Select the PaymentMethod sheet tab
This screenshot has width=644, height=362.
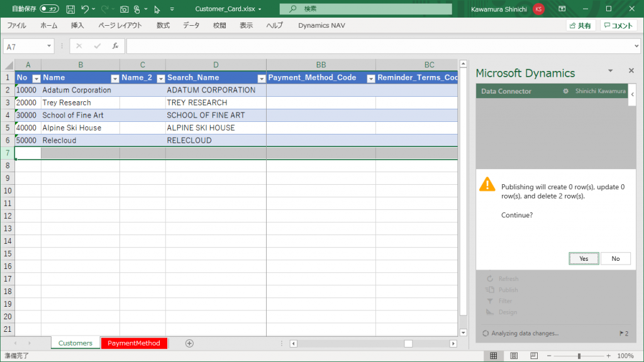[134, 343]
